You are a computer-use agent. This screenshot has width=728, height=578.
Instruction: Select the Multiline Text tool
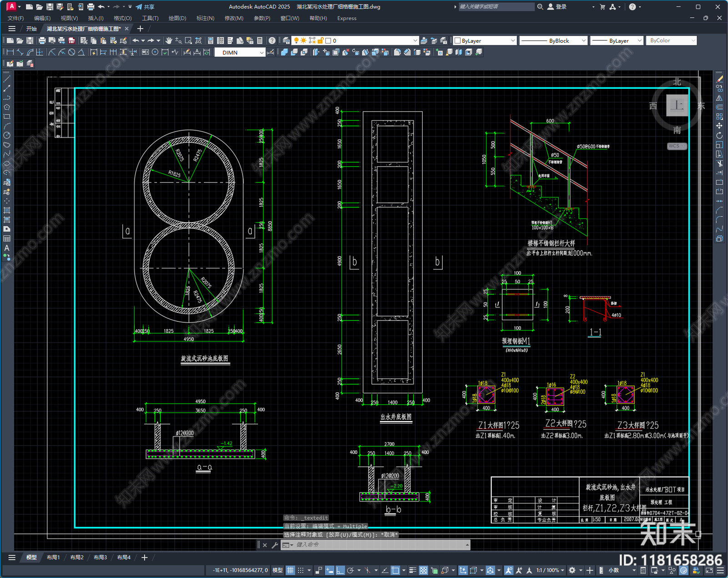(x=7, y=248)
